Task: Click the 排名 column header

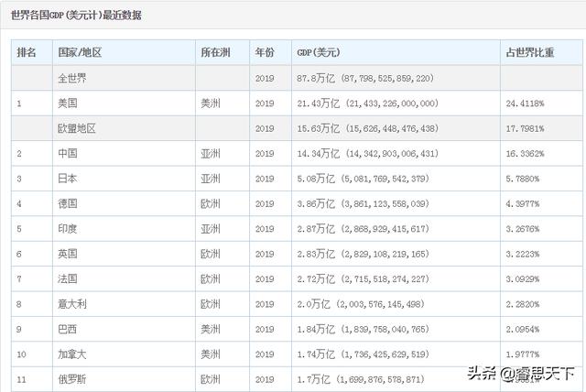Action: (27, 53)
